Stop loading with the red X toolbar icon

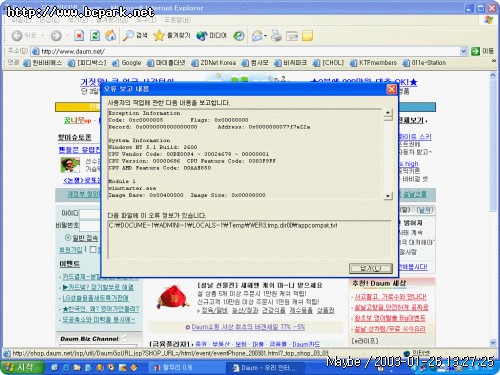pos(79,35)
